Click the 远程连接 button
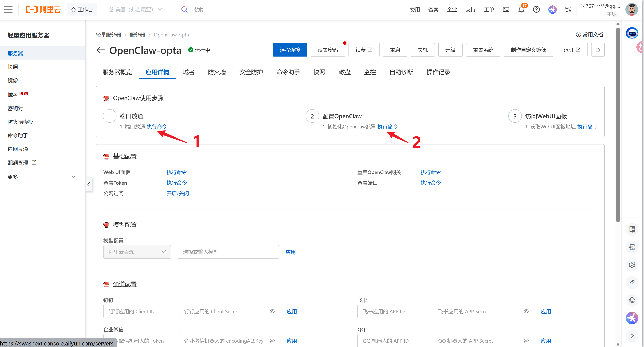This screenshot has height=347, width=644. (x=290, y=50)
